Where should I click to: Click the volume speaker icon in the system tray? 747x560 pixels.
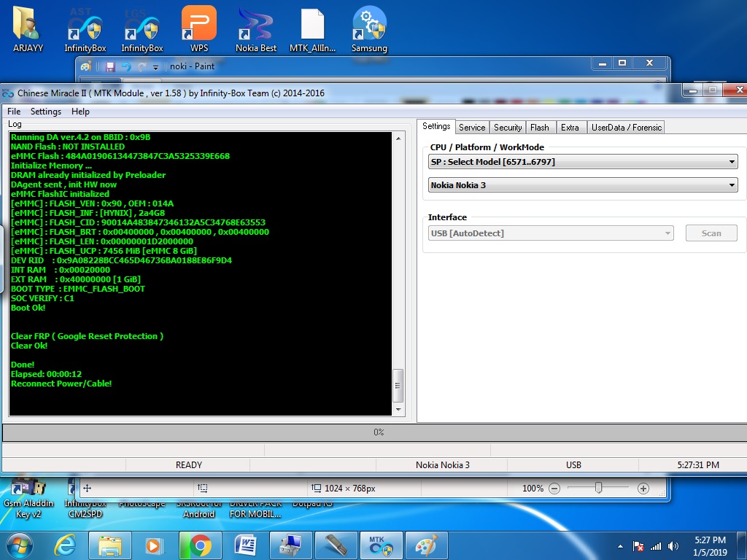pos(673,546)
